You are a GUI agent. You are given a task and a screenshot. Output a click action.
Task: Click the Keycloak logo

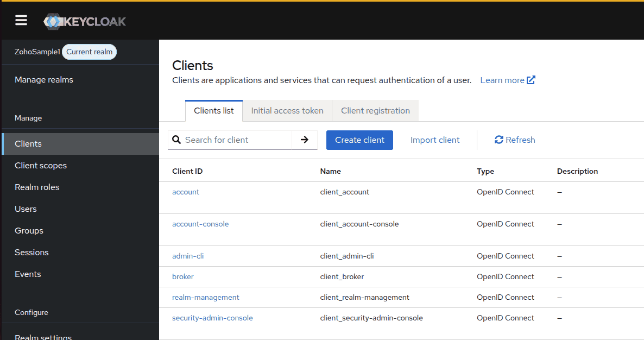pyautogui.click(x=85, y=22)
